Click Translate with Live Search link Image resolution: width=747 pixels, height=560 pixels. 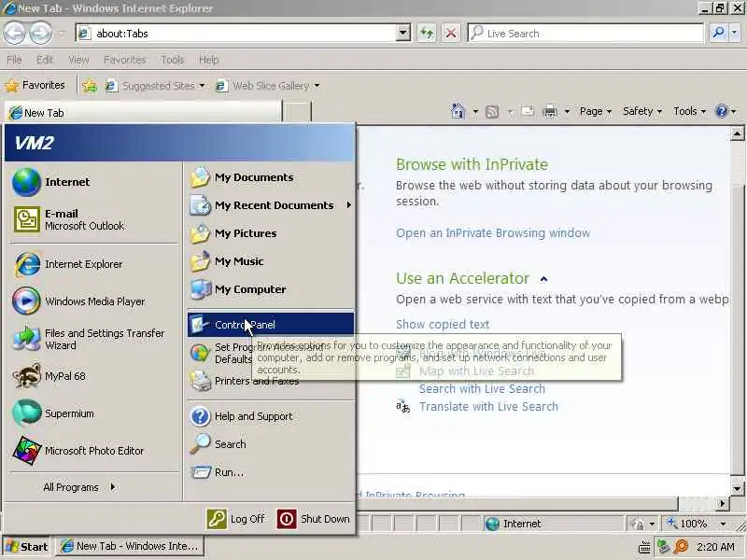pyautogui.click(x=488, y=406)
